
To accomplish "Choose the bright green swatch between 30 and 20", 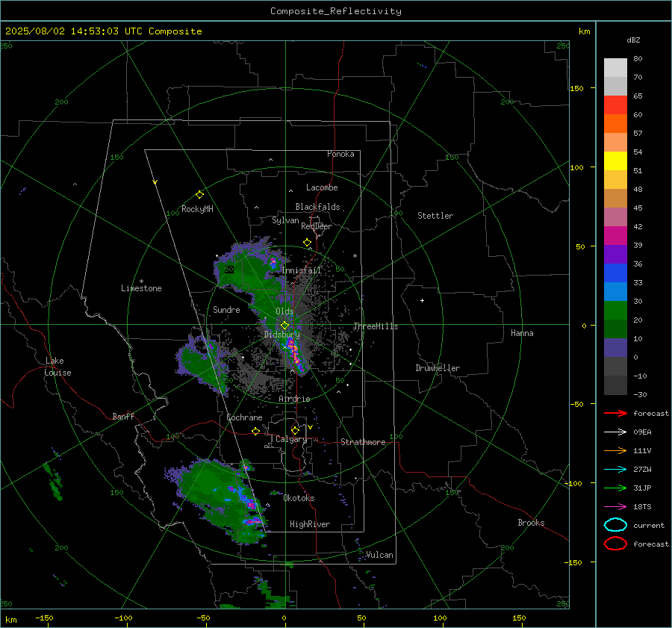I will (615, 310).
